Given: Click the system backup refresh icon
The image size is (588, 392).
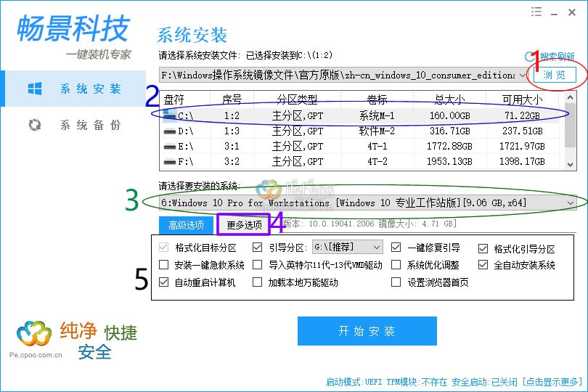Looking at the screenshot, I should (x=35, y=125).
